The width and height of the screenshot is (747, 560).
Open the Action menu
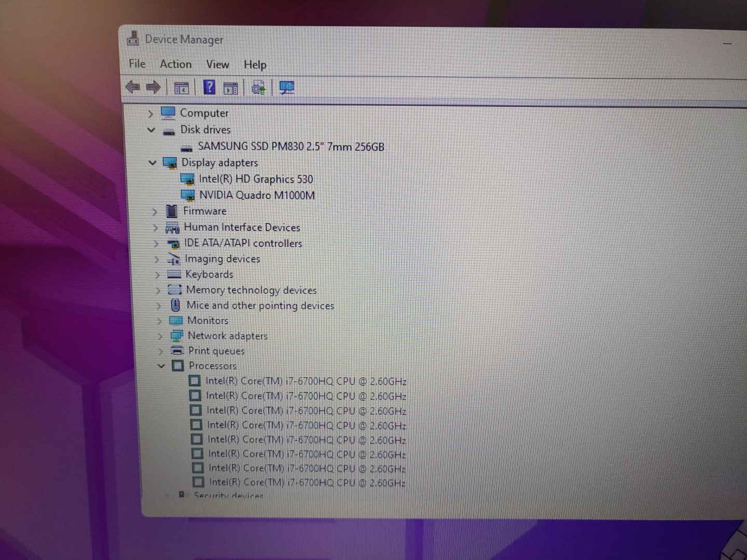[x=175, y=64]
